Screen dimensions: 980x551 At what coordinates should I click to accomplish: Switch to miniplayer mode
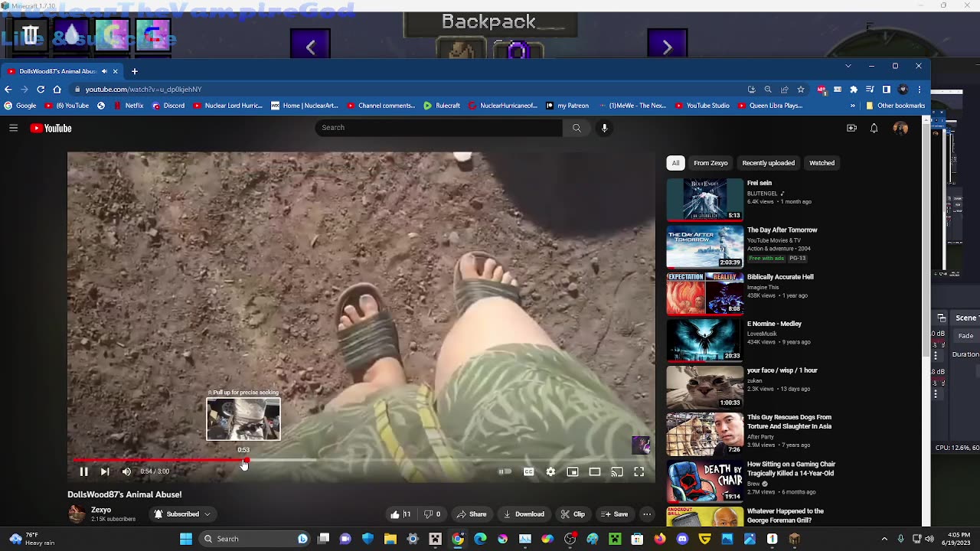(573, 471)
